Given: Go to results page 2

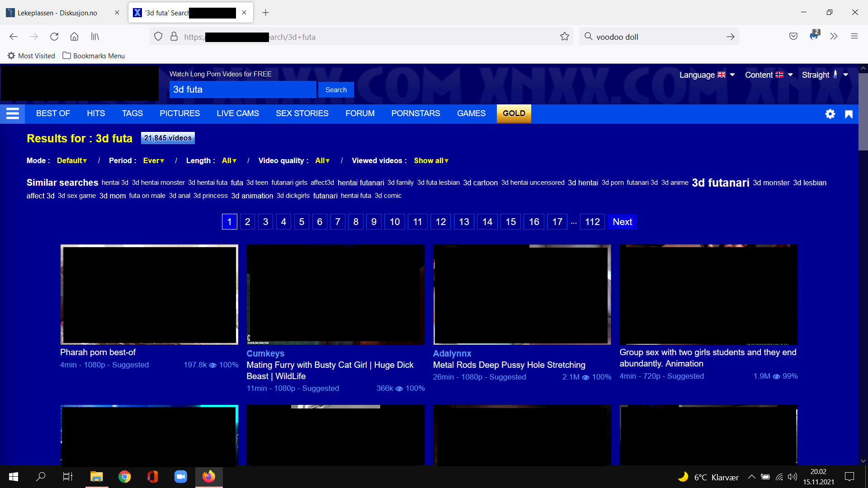Looking at the screenshot, I should (x=247, y=222).
